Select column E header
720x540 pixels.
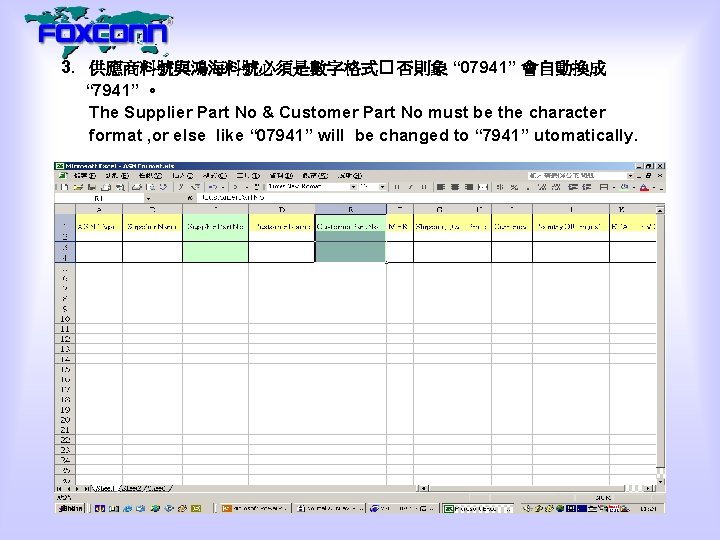(x=350, y=209)
